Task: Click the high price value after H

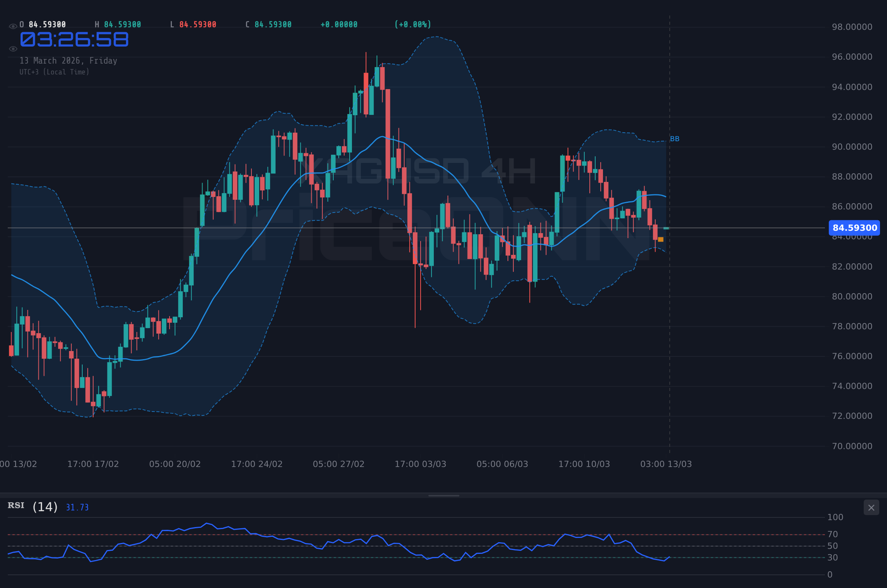Action: (123, 24)
